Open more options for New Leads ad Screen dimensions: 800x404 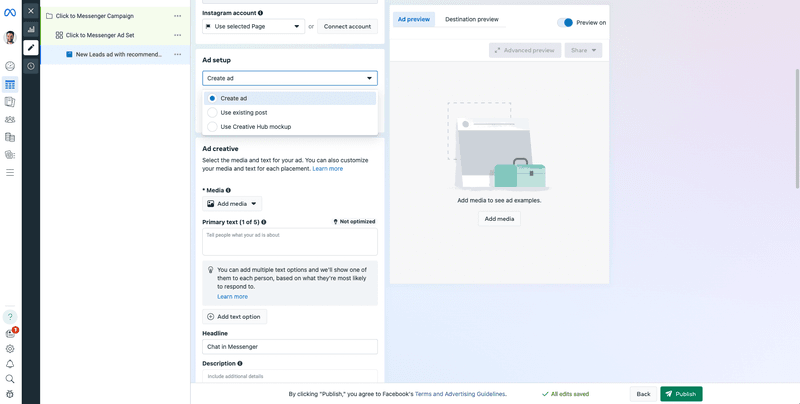pos(178,54)
